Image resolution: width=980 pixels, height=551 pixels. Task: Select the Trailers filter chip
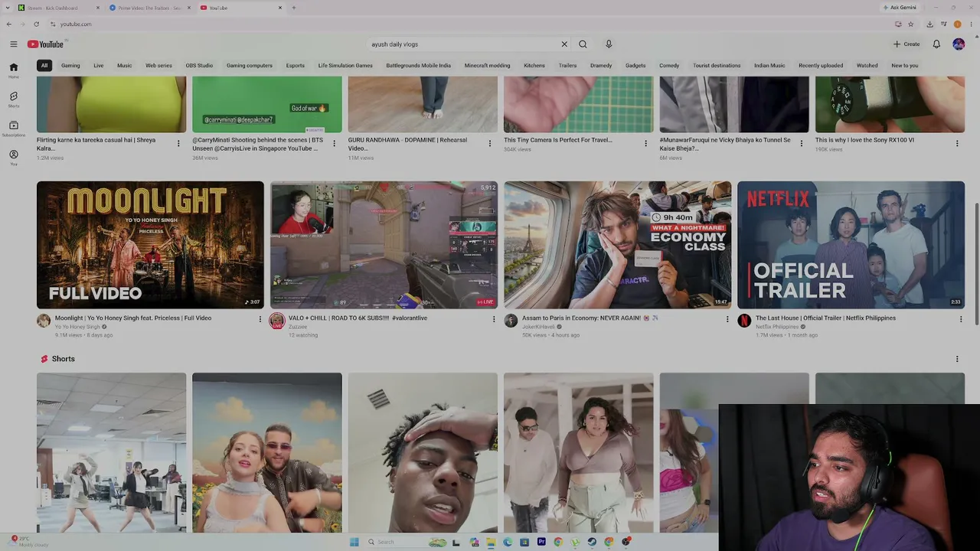point(567,66)
